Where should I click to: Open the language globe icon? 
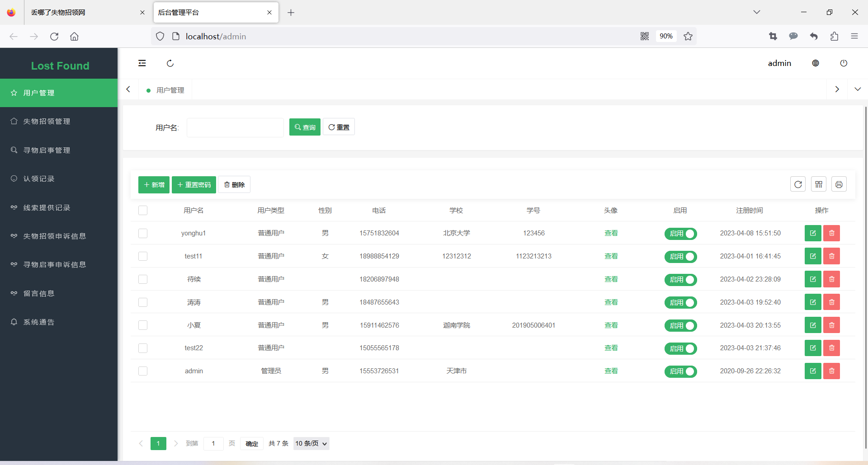point(816,63)
